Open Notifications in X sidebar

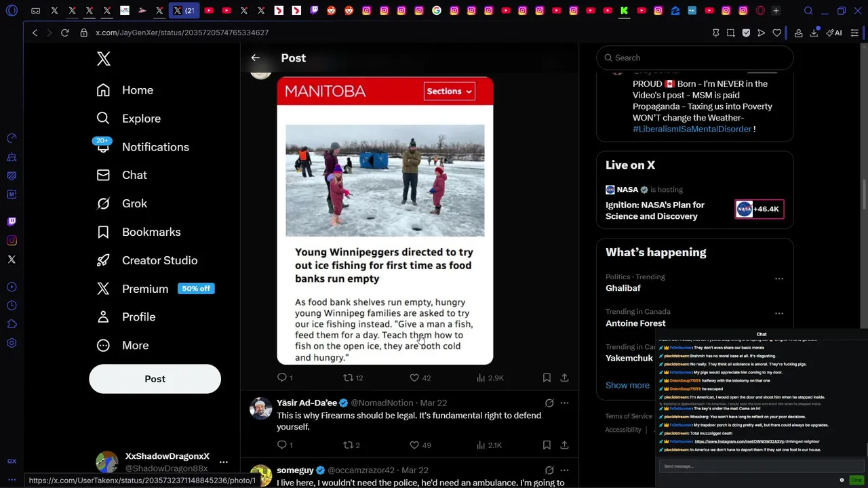(142, 147)
